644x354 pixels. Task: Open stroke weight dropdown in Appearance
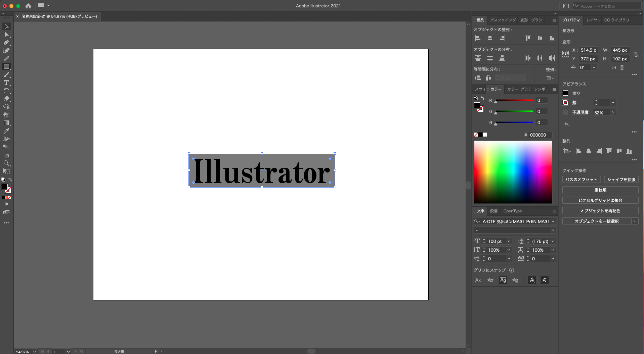point(613,103)
